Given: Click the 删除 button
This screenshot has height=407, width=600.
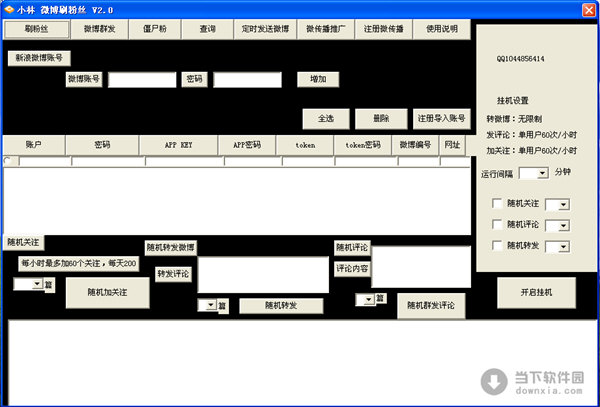Looking at the screenshot, I should [x=381, y=119].
